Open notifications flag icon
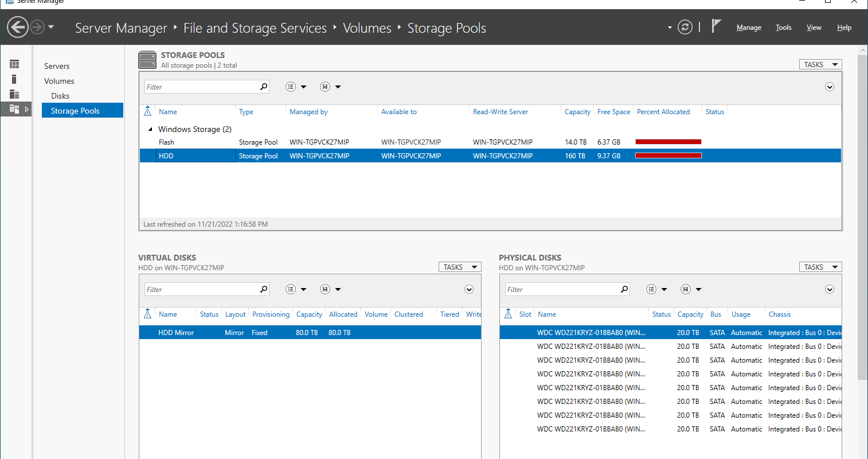This screenshot has width=868, height=459. 716,26
